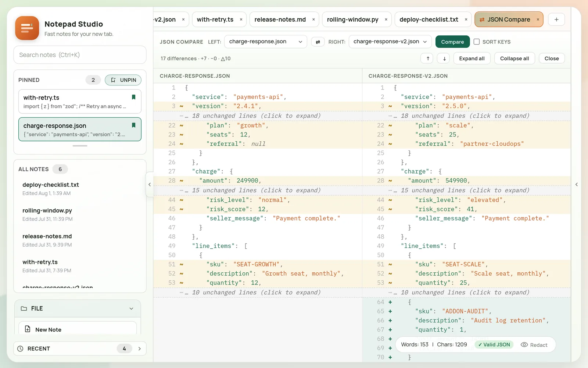Click the Redact eye icon
The height and width of the screenshot is (368, 588).
coord(524,345)
